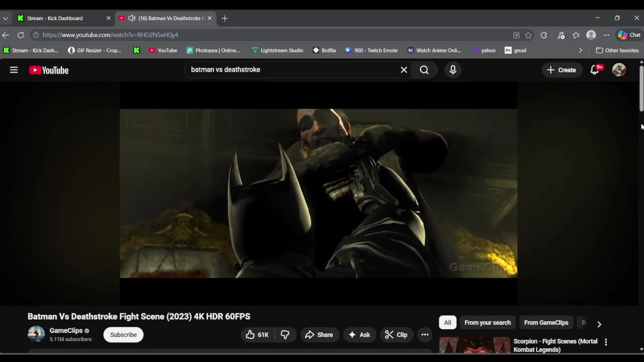Go back in browser history
This screenshot has height=362, width=644.
coord(6,35)
